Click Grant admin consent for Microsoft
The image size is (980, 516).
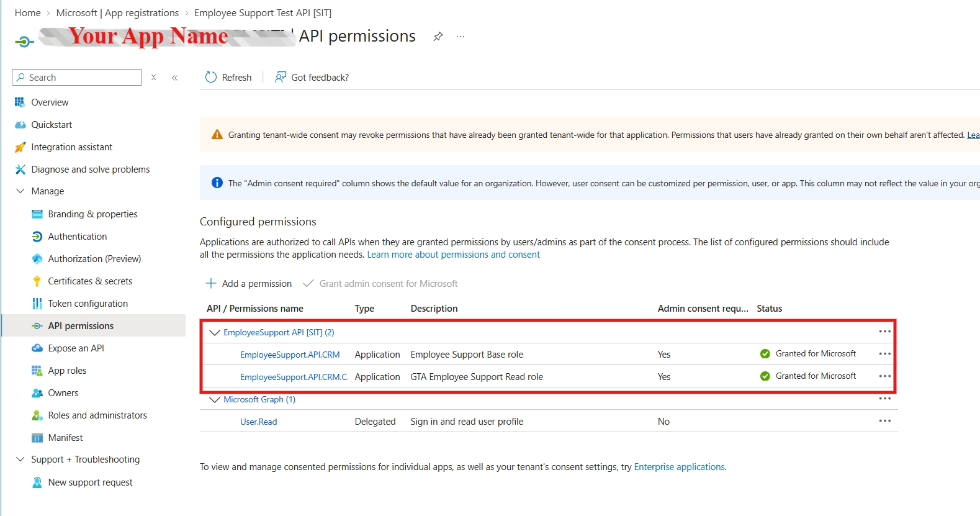380,284
